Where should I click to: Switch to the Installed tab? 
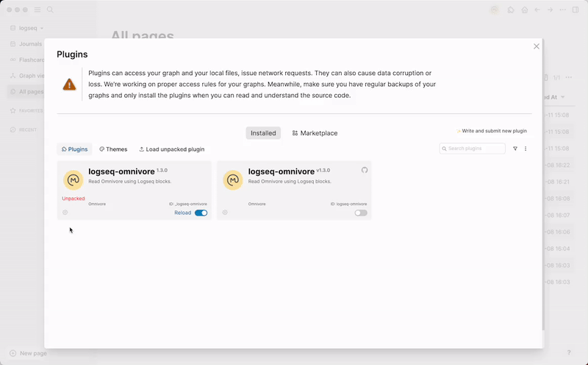tap(263, 133)
